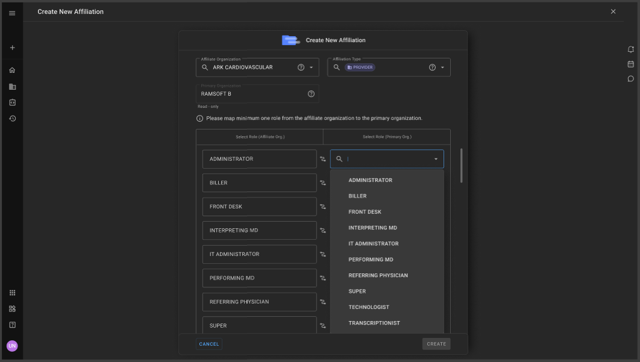Click the SUPER affiliate role box

[x=259, y=325]
